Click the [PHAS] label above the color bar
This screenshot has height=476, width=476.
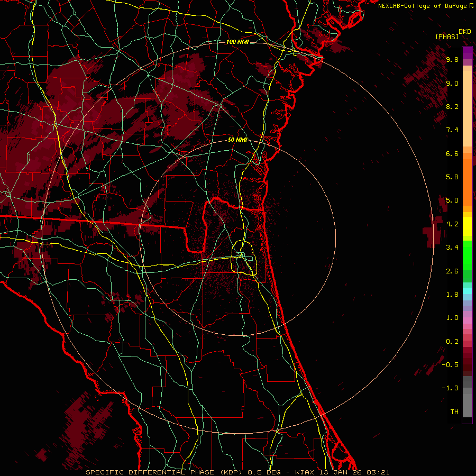(447, 37)
